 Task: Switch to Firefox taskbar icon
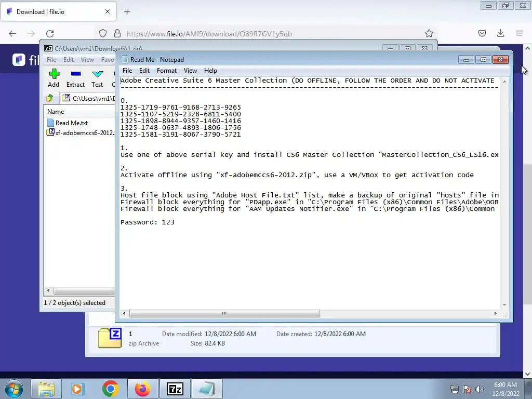pyautogui.click(x=142, y=389)
